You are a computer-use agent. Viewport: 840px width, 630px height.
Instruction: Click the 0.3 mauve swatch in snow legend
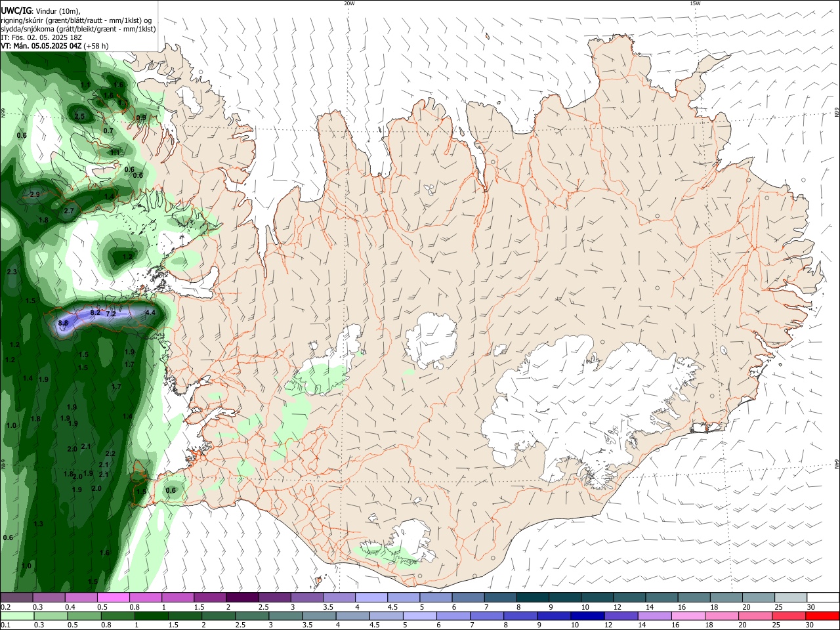[x=49, y=597]
